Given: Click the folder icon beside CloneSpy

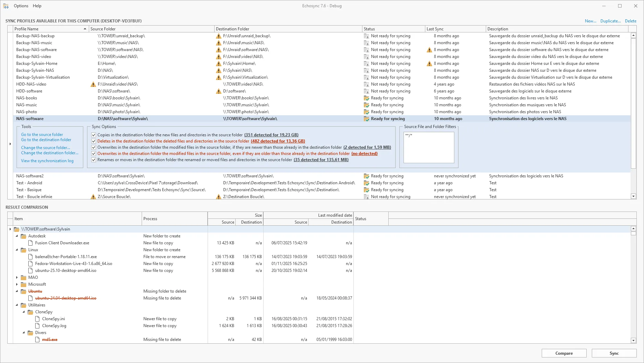Looking at the screenshot, I should 30,312.
